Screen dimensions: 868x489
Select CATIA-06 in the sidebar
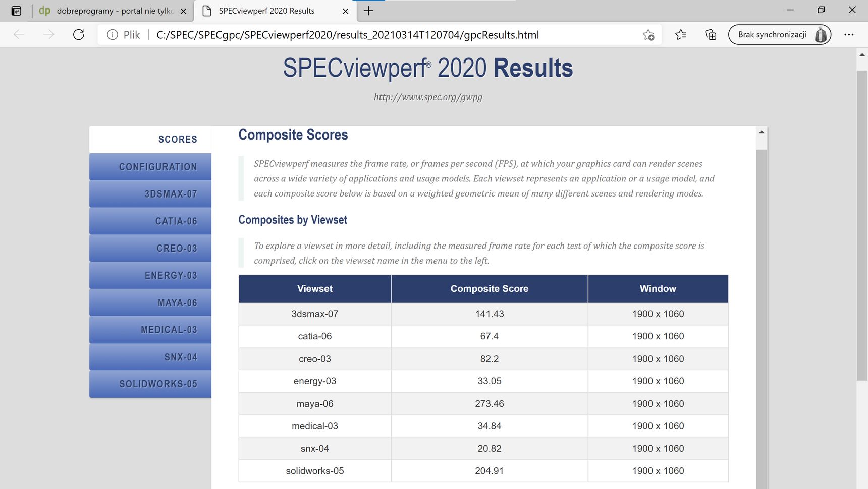click(150, 221)
